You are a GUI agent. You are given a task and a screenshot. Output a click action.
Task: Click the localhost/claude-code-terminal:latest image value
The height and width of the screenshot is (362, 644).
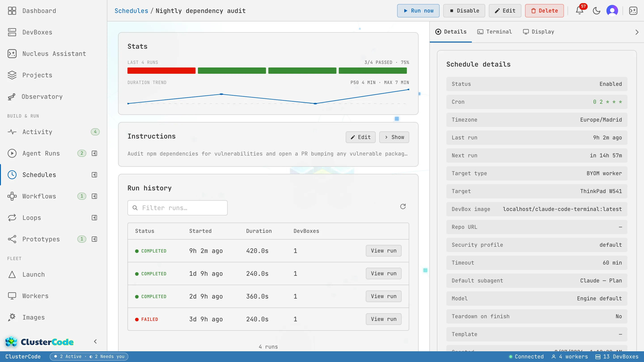point(562,209)
